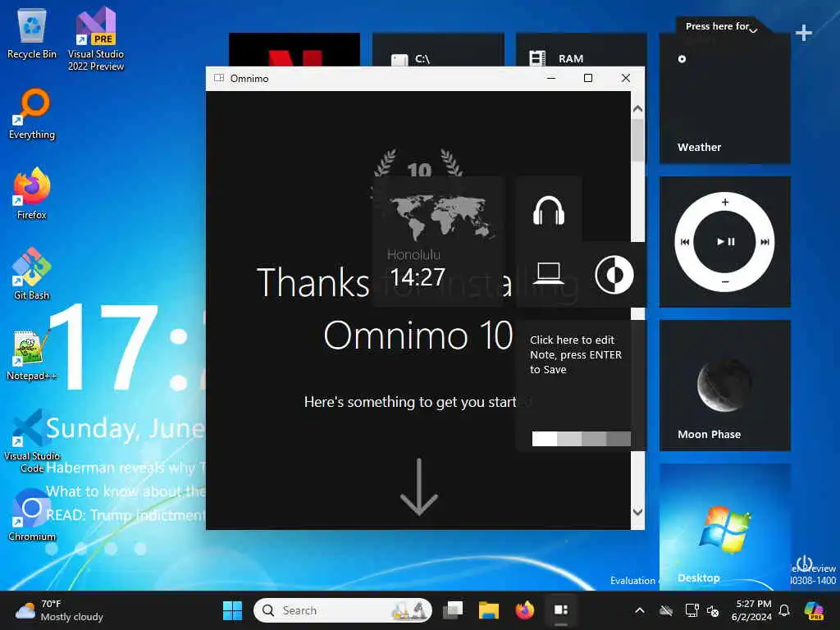
Task: Open the Everything search shortcut
Action: [32, 115]
